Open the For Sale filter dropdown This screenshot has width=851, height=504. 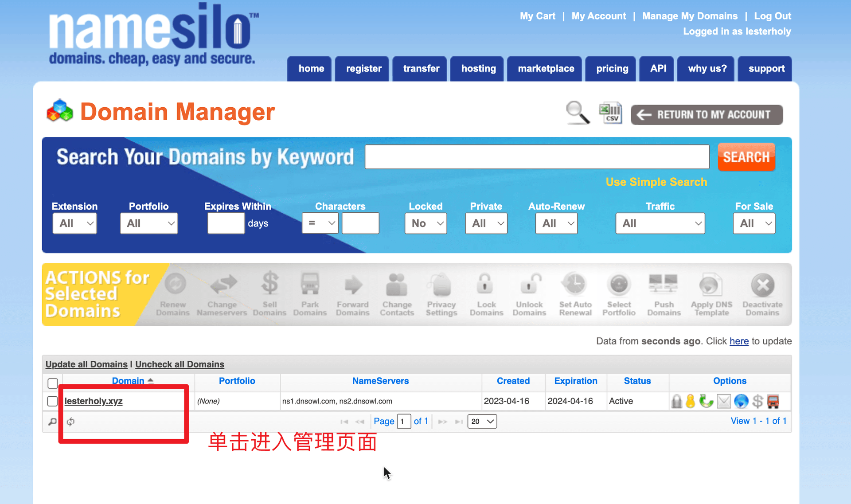click(x=754, y=223)
